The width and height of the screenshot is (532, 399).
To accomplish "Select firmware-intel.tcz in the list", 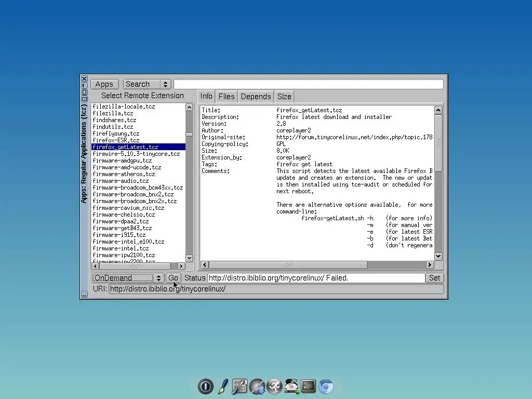I will click(x=138, y=248).
